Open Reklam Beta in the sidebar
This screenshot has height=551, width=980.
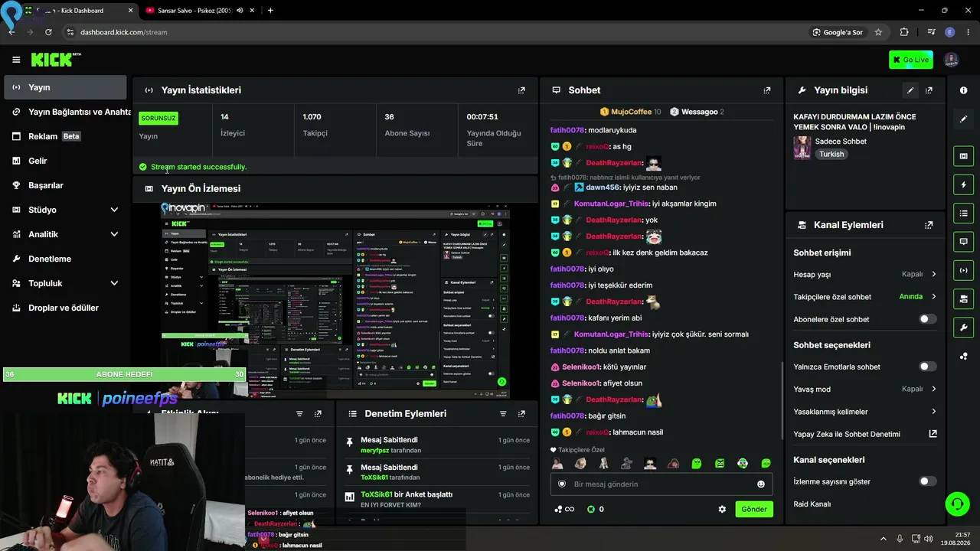65,136
